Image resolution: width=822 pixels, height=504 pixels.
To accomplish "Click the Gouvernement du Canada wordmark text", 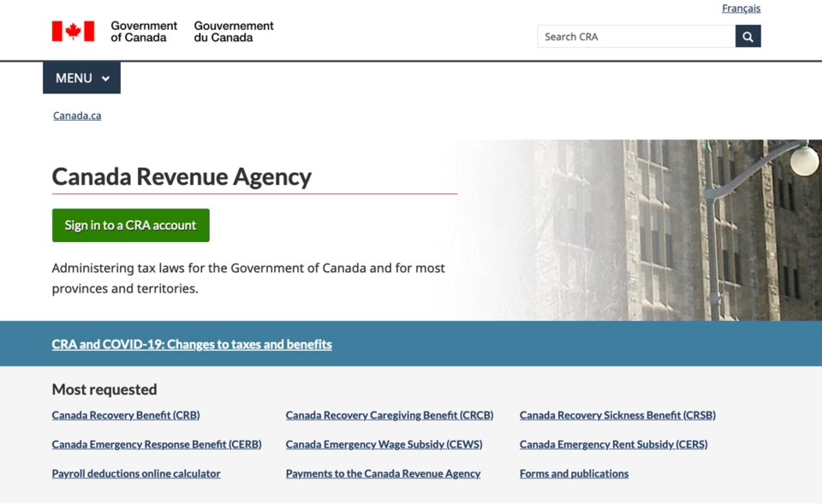I will click(x=234, y=32).
